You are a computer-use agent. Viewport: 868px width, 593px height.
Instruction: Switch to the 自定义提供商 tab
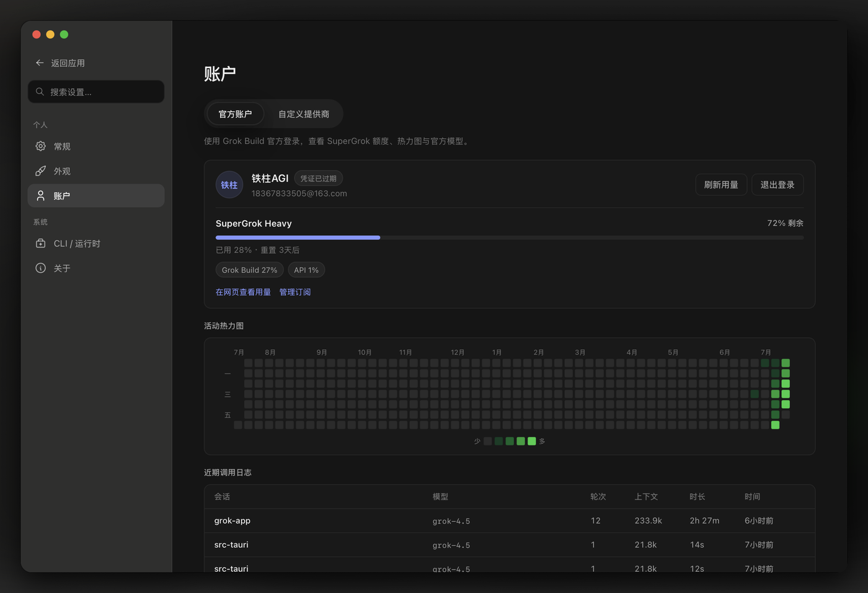(x=304, y=114)
